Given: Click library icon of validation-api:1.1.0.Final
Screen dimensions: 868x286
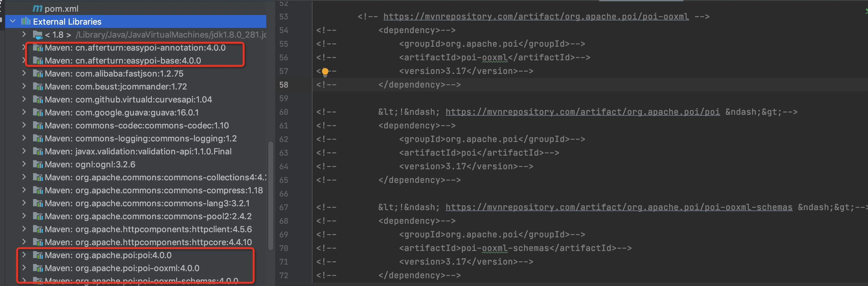Looking at the screenshot, I should click(x=38, y=151).
